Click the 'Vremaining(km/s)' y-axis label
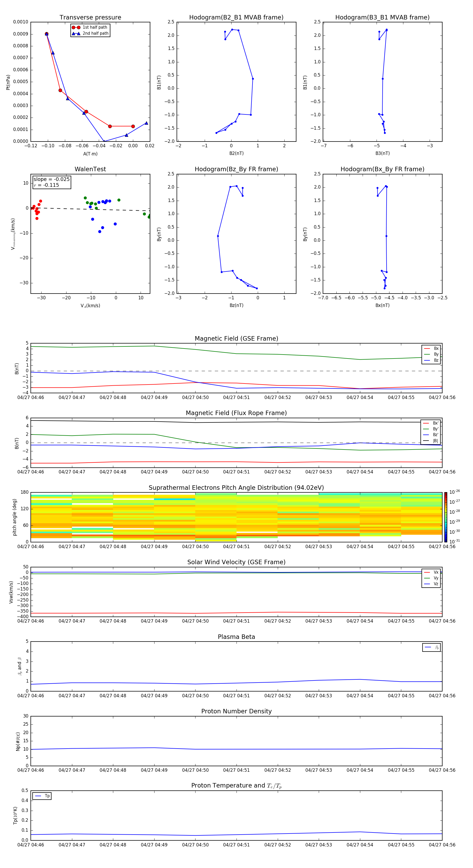473x868 pixels. (x=13, y=234)
